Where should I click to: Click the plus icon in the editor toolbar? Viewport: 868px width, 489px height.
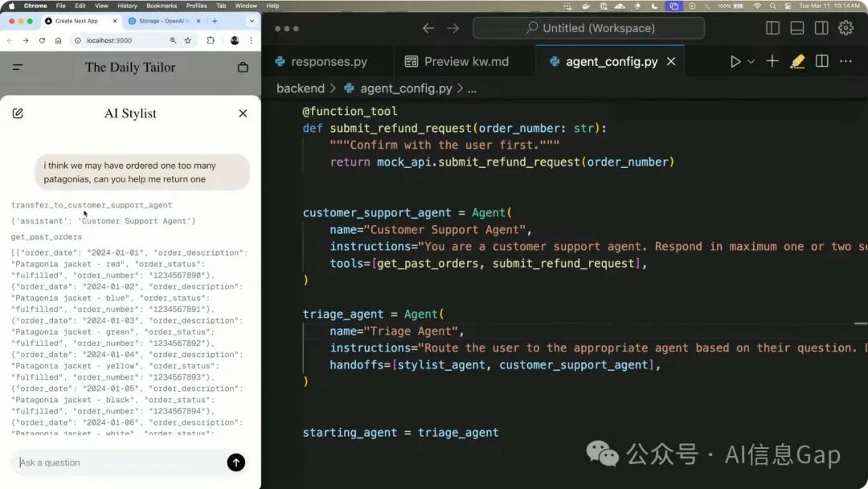pos(771,61)
